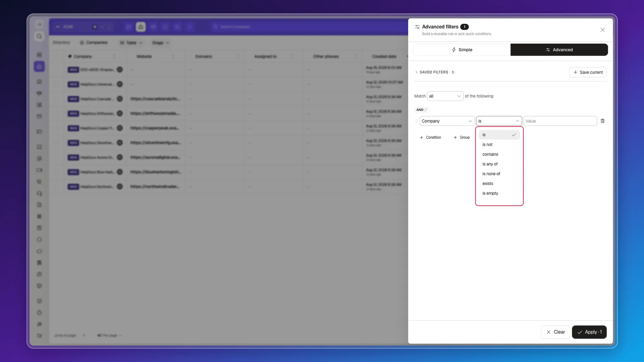Select the Advanced tab
This screenshot has height=362, width=644.
click(x=559, y=50)
